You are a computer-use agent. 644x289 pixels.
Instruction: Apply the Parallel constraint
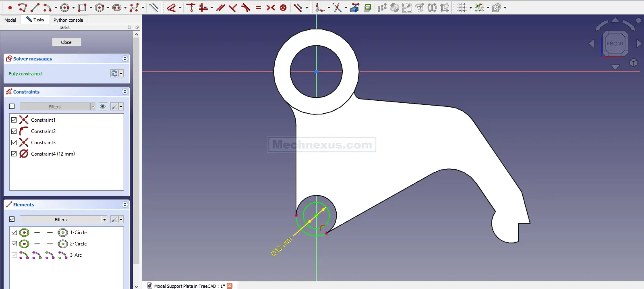click(x=220, y=8)
